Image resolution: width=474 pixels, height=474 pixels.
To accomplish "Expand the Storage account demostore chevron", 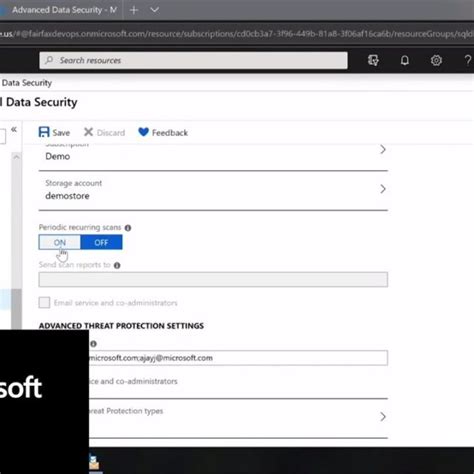I will point(383,189).
